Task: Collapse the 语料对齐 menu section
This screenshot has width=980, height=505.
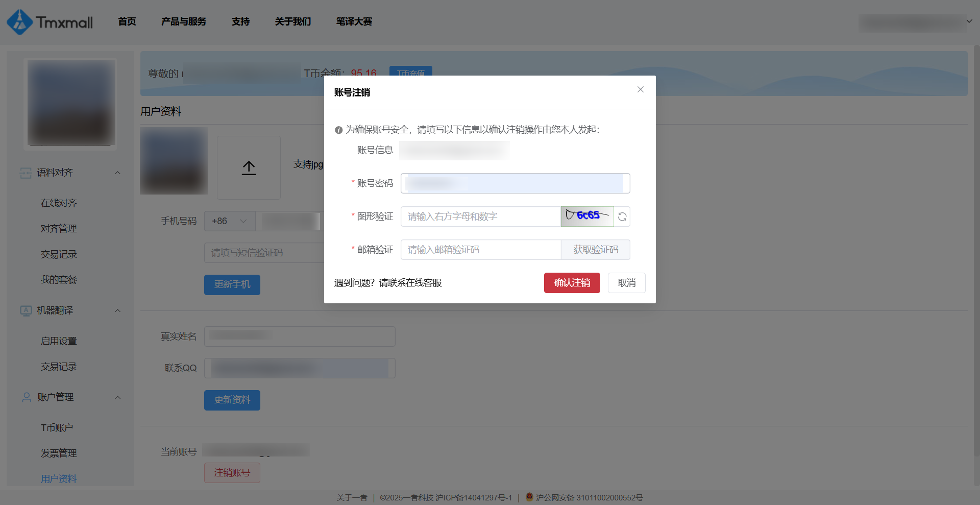Action: coord(117,173)
